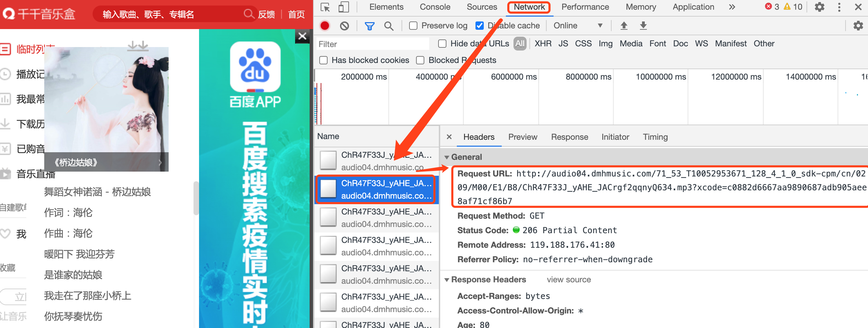Click the heart favorites icon
868x328 pixels.
(x=6, y=234)
